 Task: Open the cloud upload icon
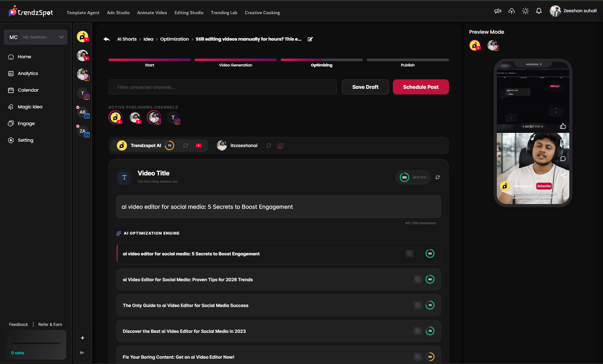512,11
